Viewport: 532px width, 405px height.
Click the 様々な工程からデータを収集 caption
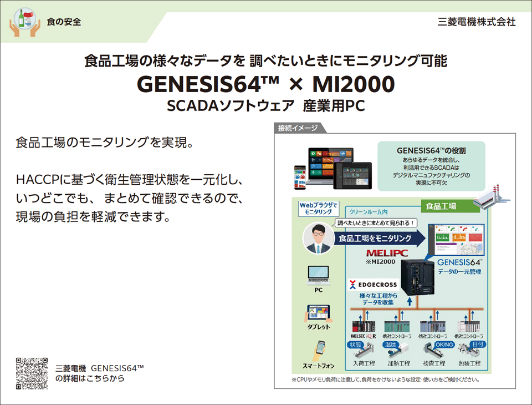[x=378, y=299]
